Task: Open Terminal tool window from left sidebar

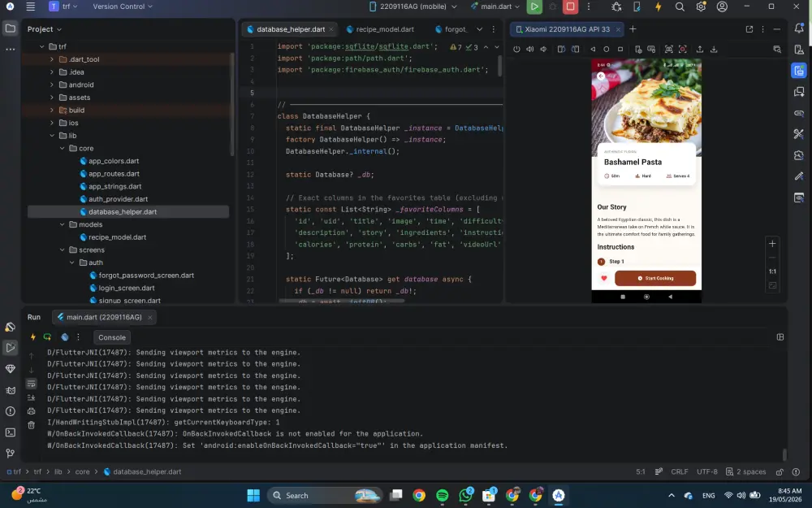Action: click(10, 432)
